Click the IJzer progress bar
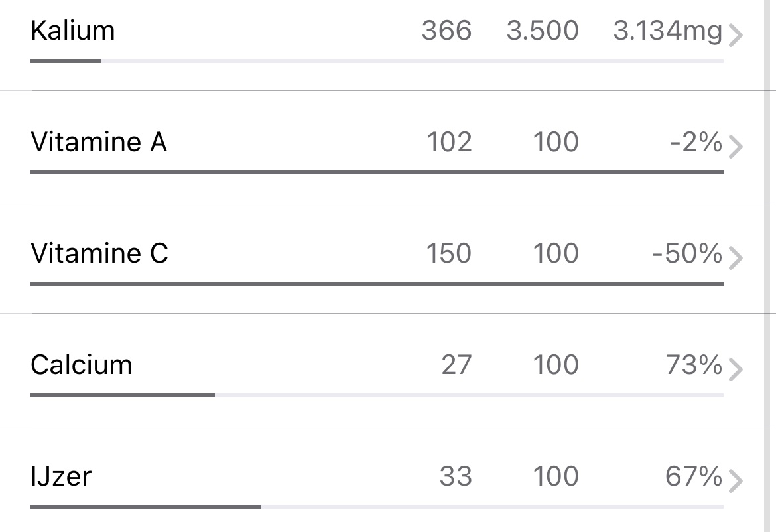The width and height of the screenshot is (776, 532). tap(377, 507)
